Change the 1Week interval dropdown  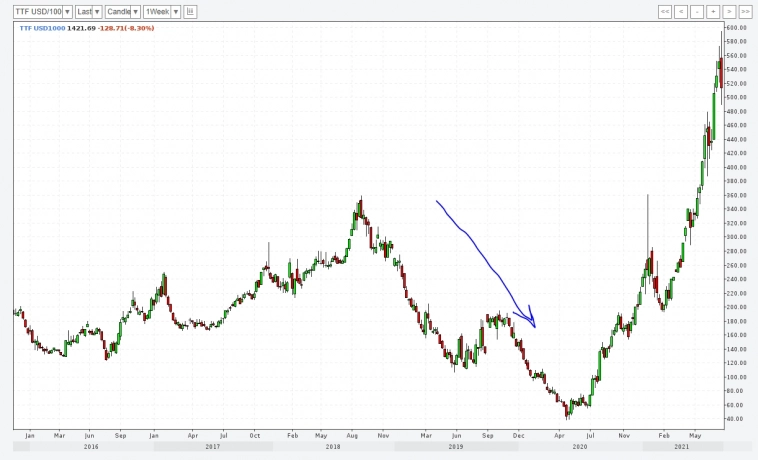pyautogui.click(x=161, y=11)
